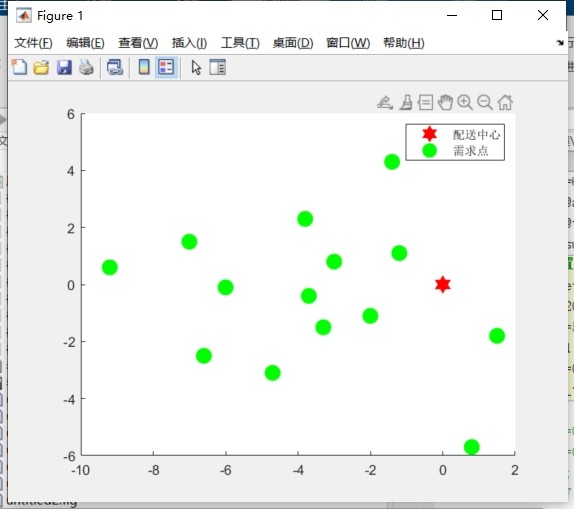Open the 编辑(E) menu

85,43
